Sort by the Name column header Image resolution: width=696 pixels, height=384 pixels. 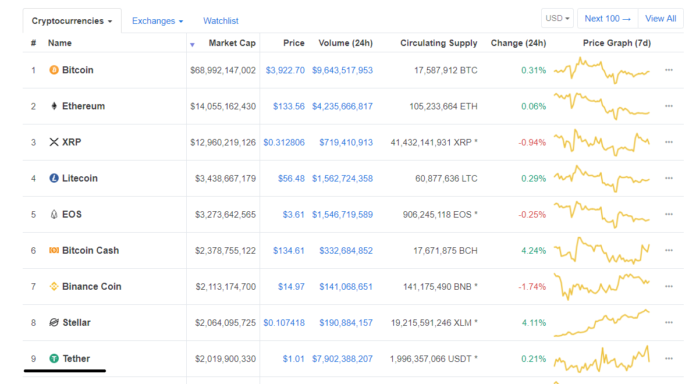point(59,43)
